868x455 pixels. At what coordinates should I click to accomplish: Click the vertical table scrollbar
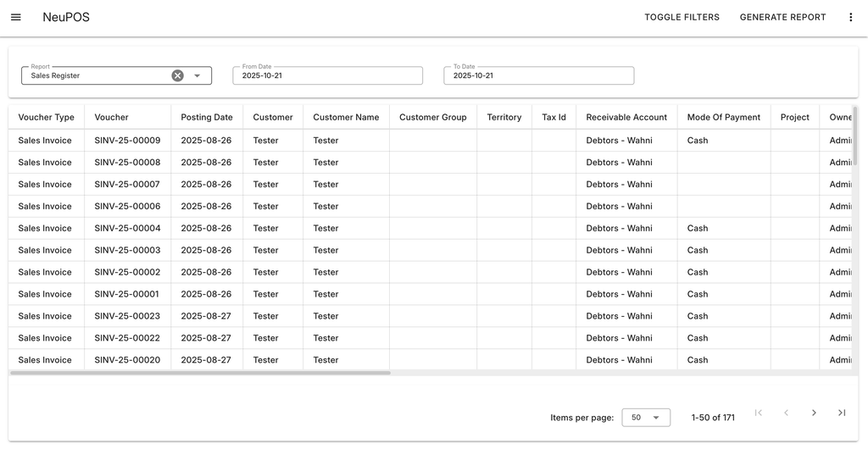click(x=855, y=136)
